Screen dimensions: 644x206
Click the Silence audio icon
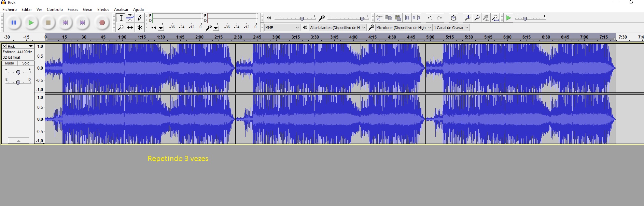[x=416, y=18]
